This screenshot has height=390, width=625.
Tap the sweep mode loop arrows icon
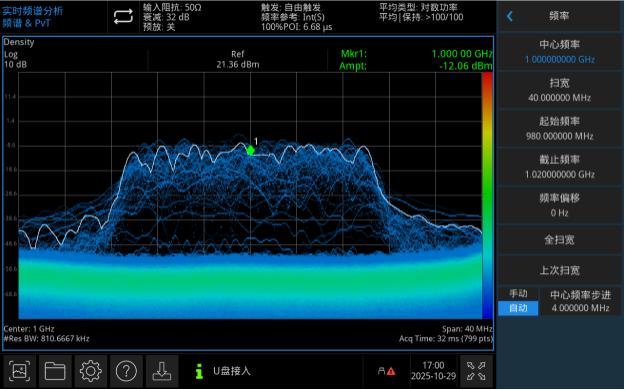(123, 17)
